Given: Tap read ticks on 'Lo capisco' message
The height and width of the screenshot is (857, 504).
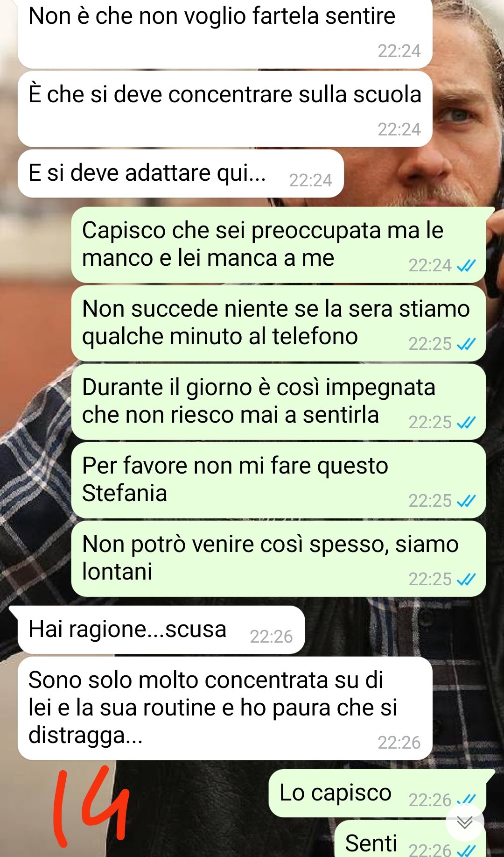Looking at the screenshot, I should click(467, 800).
